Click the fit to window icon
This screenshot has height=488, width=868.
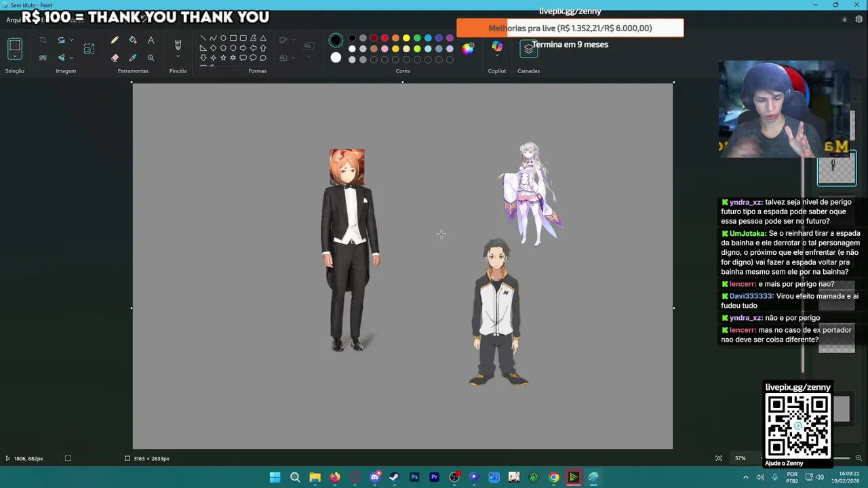719,458
